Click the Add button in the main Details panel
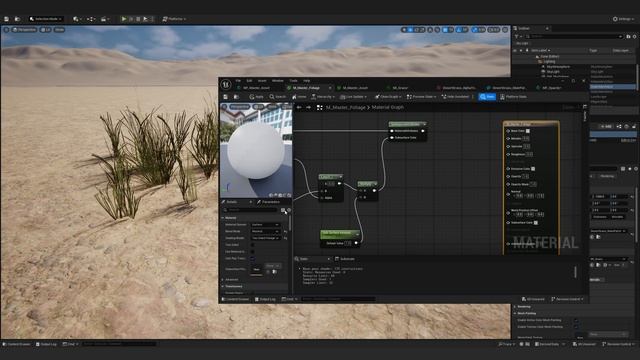 (x=606, y=127)
